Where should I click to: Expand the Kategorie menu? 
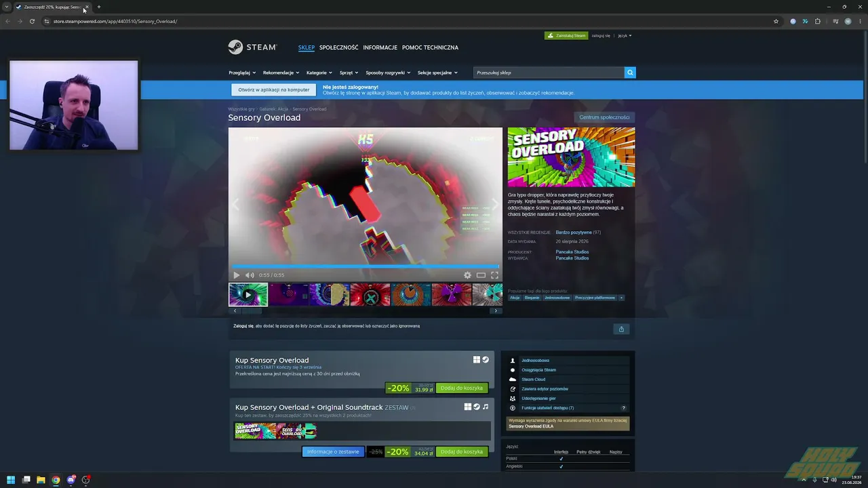coord(319,73)
